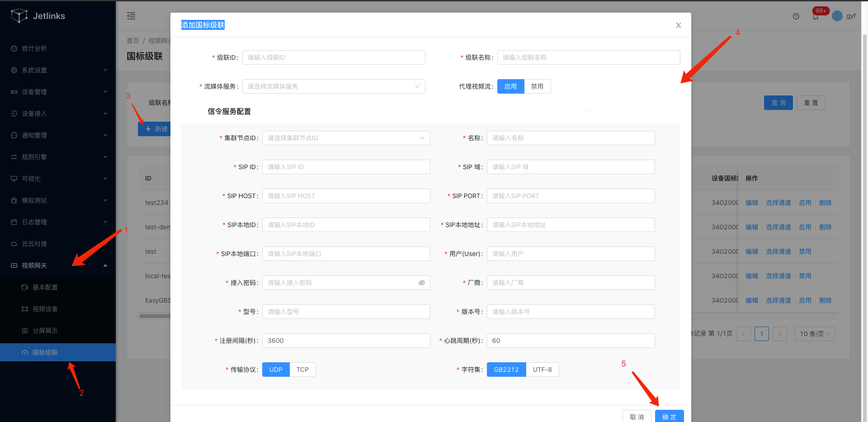Click the 取消 cancel button
The width and height of the screenshot is (868, 422).
(x=637, y=417)
